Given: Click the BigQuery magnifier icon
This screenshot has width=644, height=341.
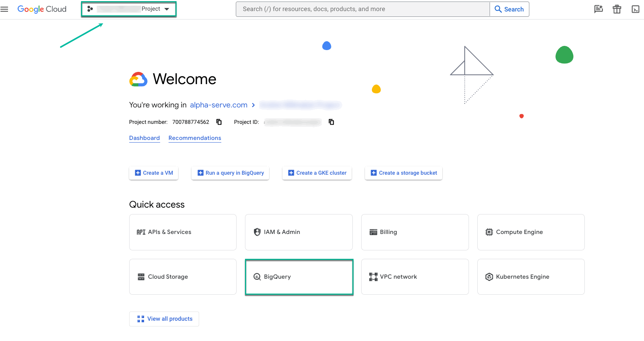Looking at the screenshot, I should (x=257, y=277).
